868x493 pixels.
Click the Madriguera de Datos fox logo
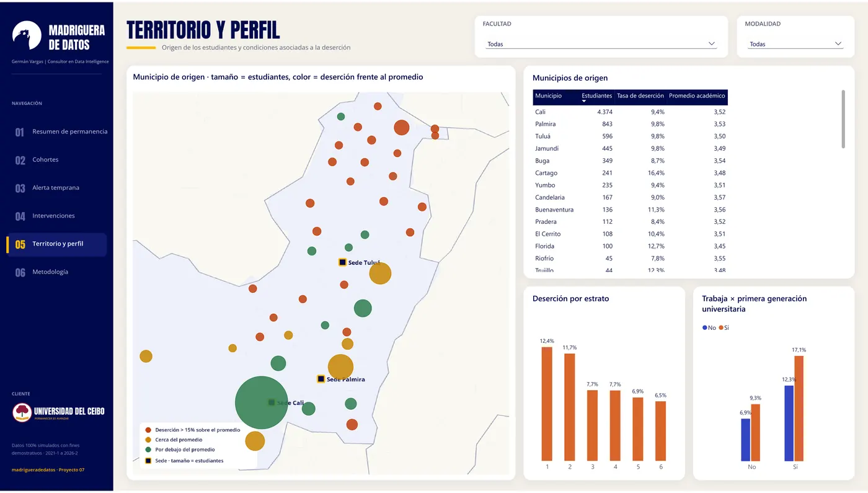coord(27,36)
